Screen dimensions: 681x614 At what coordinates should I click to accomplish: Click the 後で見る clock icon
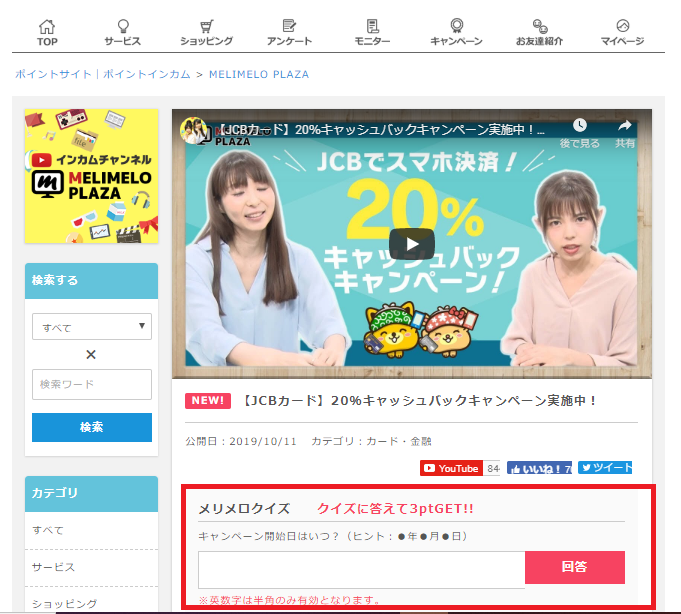(x=579, y=125)
